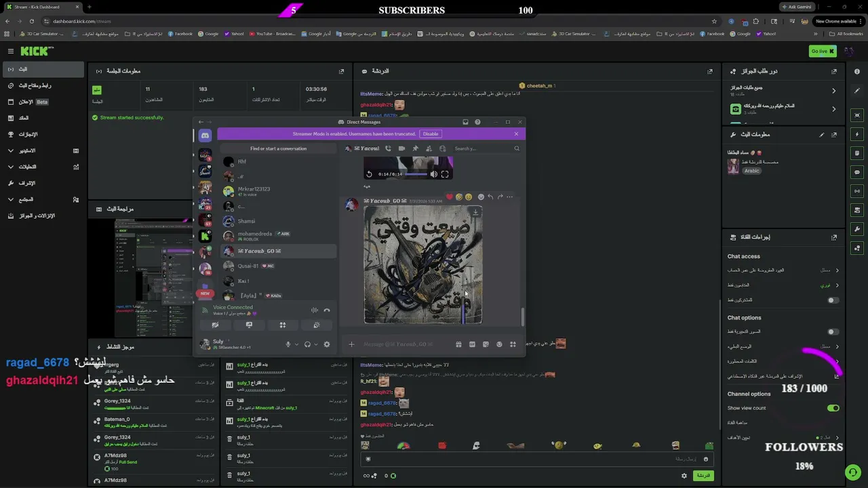Go to Discord home Direct Messages icon
The width and height of the screenshot is (868, 488).
click(205, 136)
